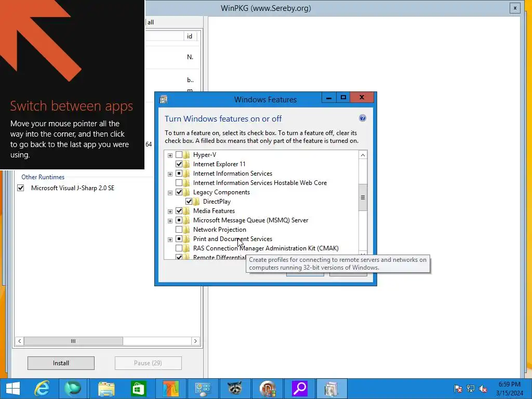Uncheck the Legacy Components checkbox

click(x=179, y=192)
